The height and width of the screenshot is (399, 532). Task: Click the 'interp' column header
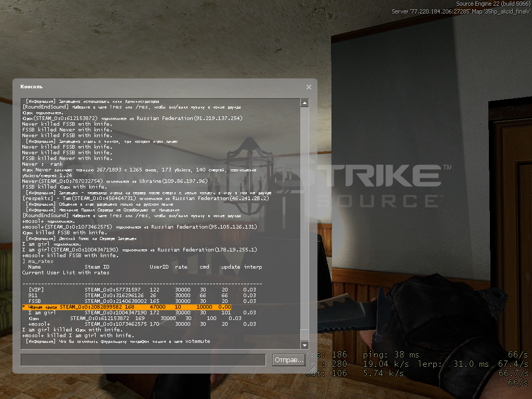(x=253, y=267)
